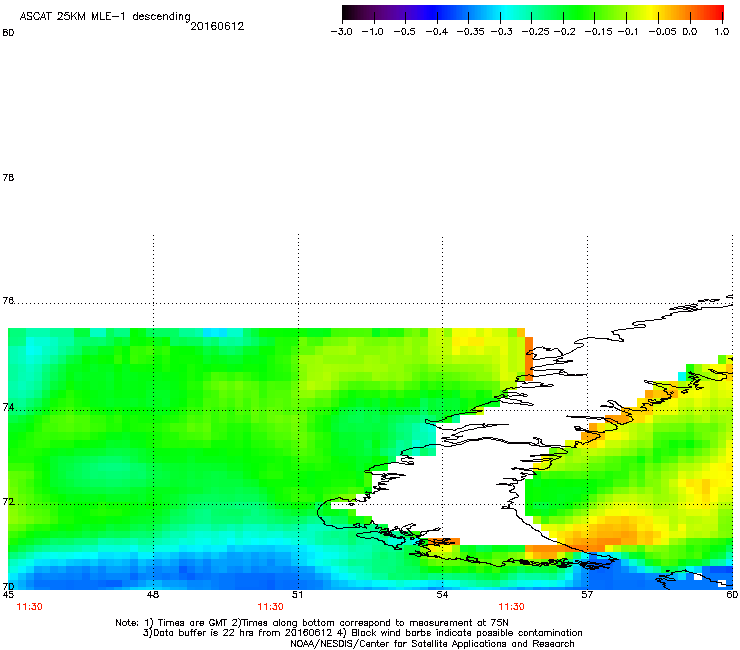Image resolution: width=740 pixels, height=650 pixels.
Task: Click the red end of the colorbar
Action: point(715,12)
